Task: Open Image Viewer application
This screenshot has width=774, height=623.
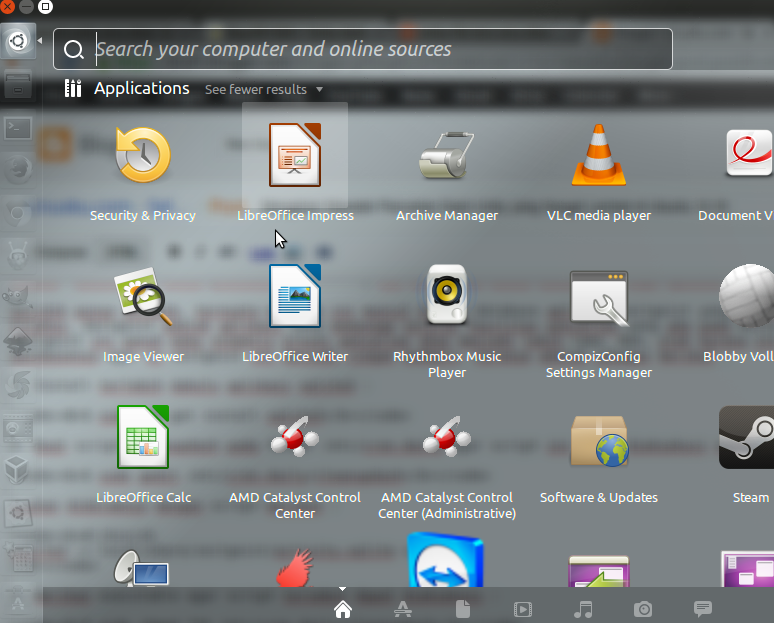Action: pyautogui.click(x=143, y=296)
